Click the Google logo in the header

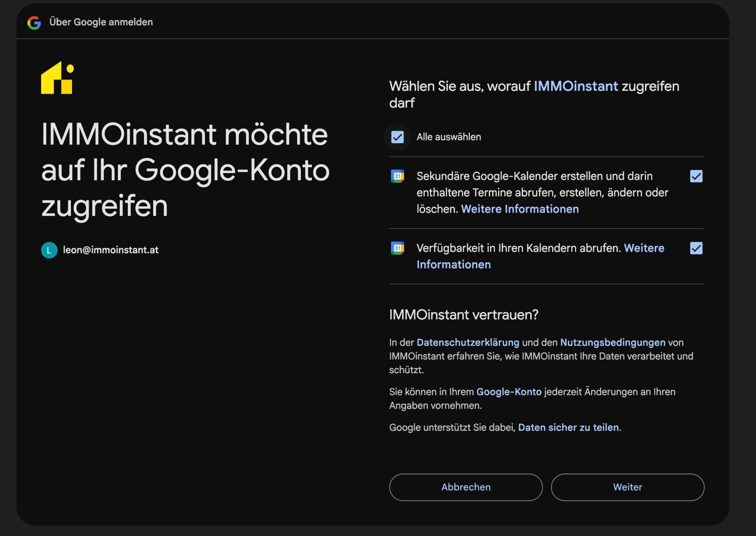(x=34, y=23)
